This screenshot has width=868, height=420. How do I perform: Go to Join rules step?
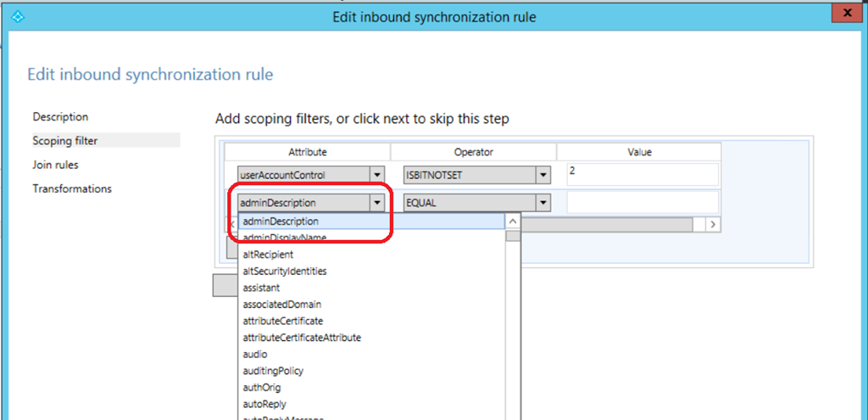point(55,165)
